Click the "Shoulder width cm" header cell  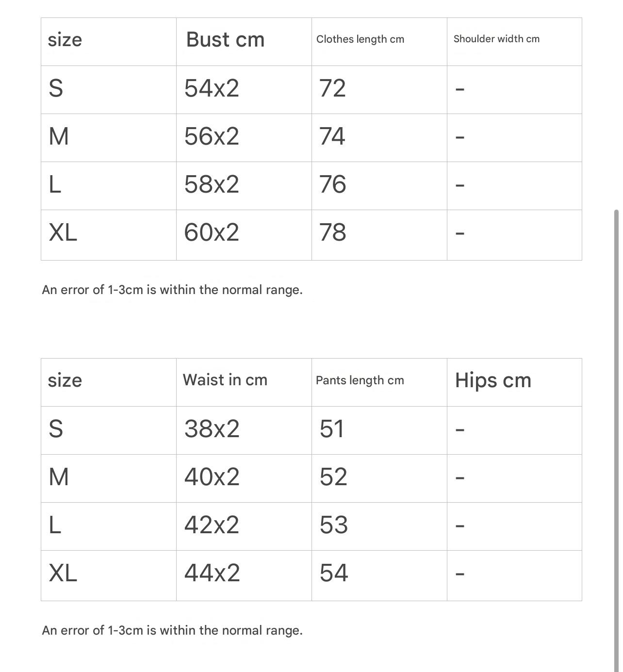click(x=496, y=39)
